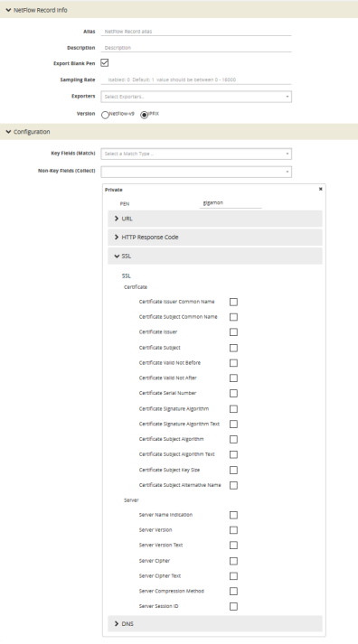Close the Private fields panel
This screenshot has height=644, width=358.
coord(321,189)
